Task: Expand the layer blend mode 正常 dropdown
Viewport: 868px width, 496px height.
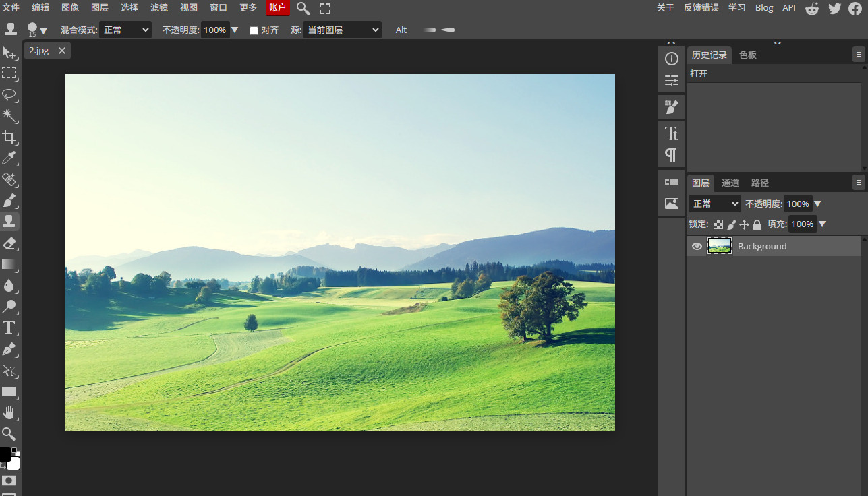Action: point(714,204)
